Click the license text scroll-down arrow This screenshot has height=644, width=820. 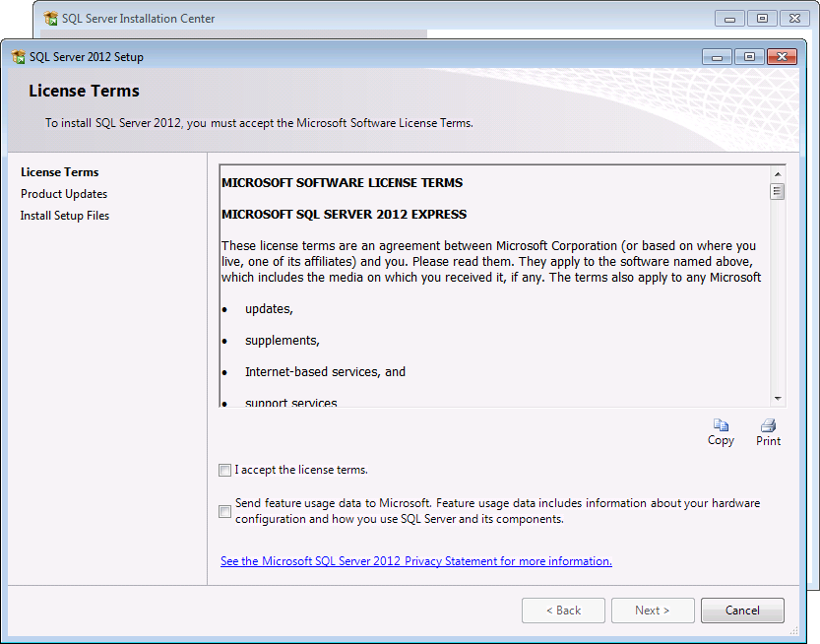(x=778, y=399)
